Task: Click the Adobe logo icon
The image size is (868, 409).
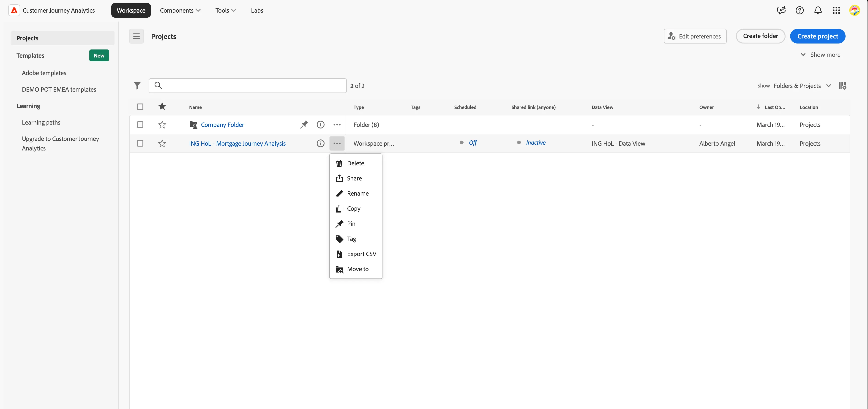Action: click(14, 10)
